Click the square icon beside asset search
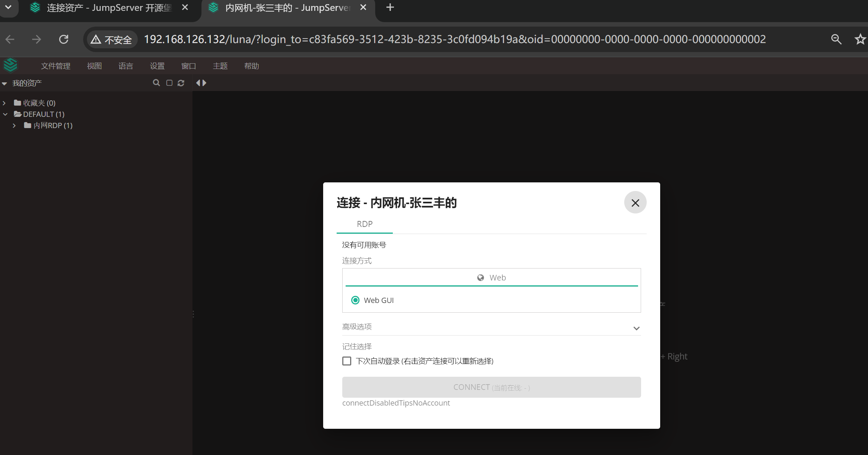 (x=169, y=83)
